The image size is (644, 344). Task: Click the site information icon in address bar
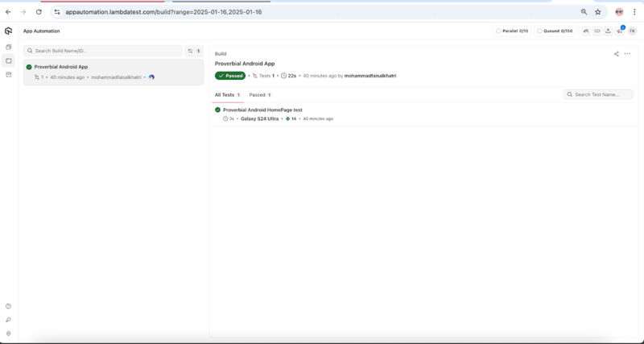coord(57,12)
